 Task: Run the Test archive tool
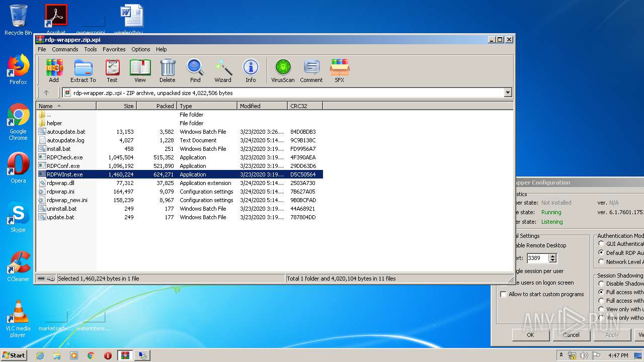pyautogui.click(x=112, y=71)
